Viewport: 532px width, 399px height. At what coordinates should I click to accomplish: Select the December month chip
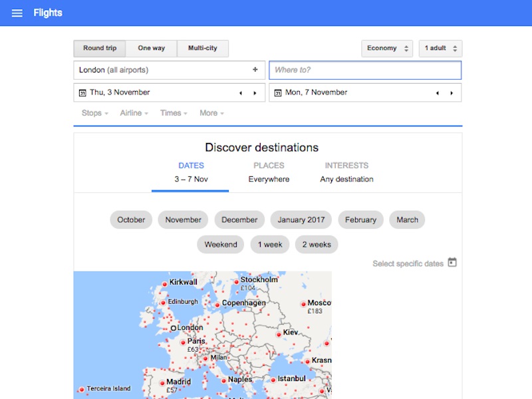[239, 220]
